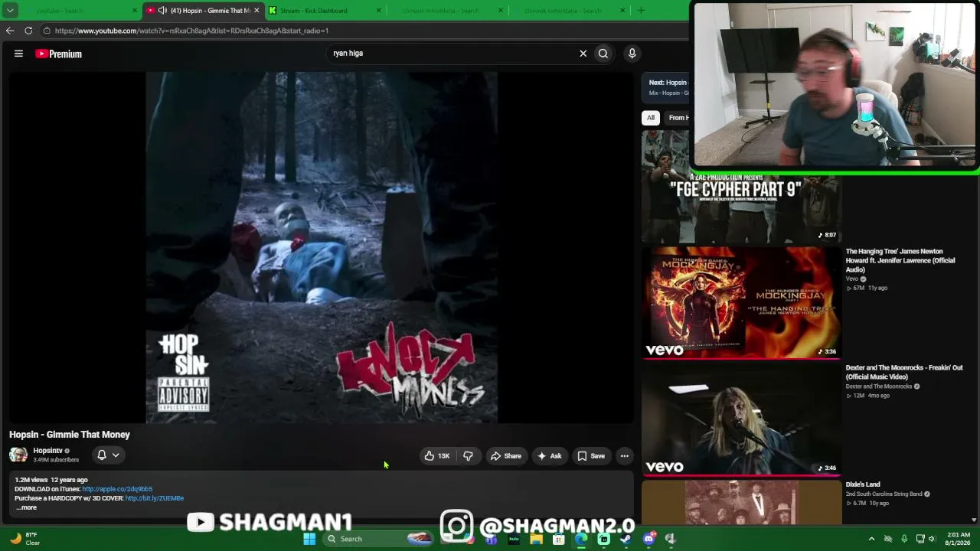Open Dexter and The Moonrocks thumbnail

[741, 419]
